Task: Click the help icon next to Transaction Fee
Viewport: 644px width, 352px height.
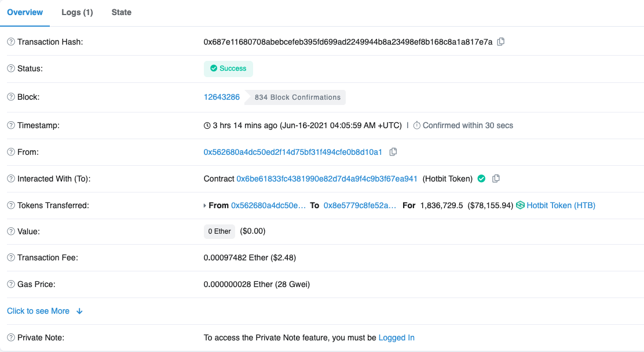Action: click(x=11, y=257)
